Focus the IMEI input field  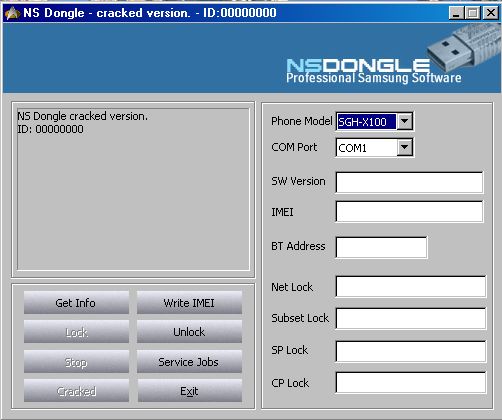pyautogui.click(x=409, y=211)
